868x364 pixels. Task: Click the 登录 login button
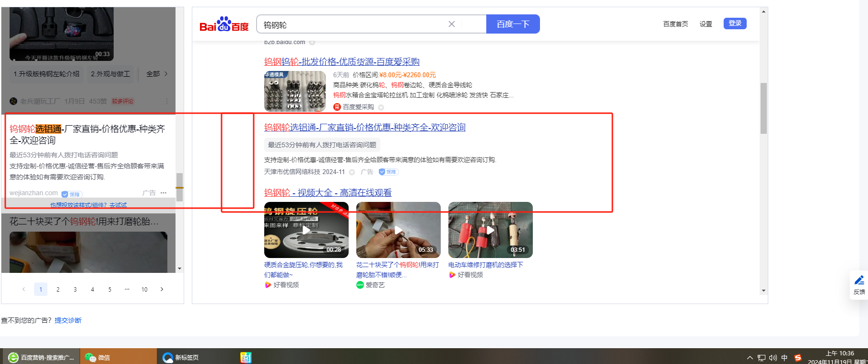tap(735, 23)
